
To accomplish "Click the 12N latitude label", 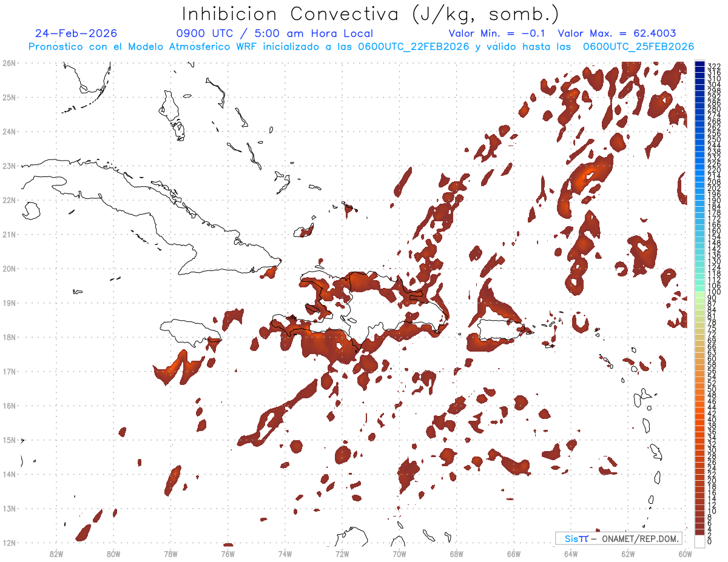I will coord(9,543).
